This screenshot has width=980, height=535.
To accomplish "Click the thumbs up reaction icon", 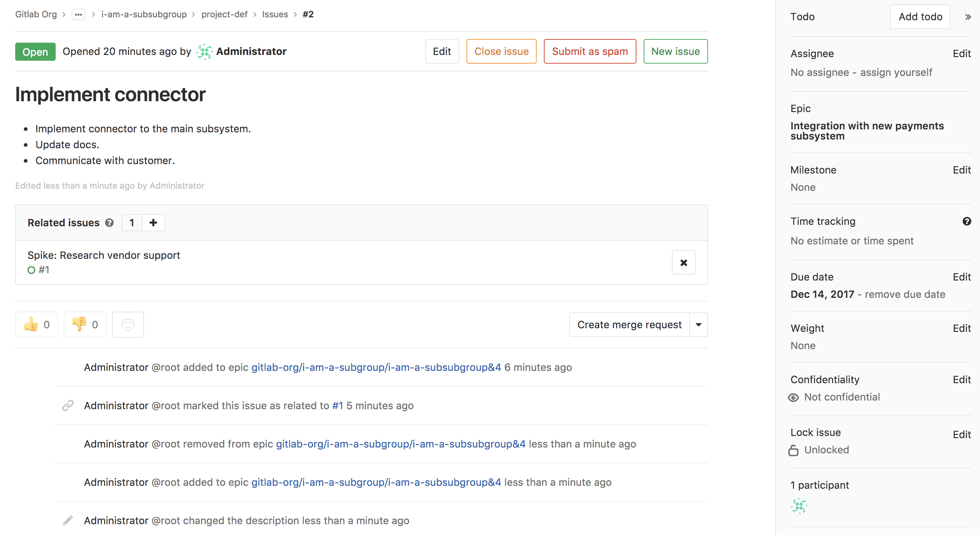I will click(31, 324).
